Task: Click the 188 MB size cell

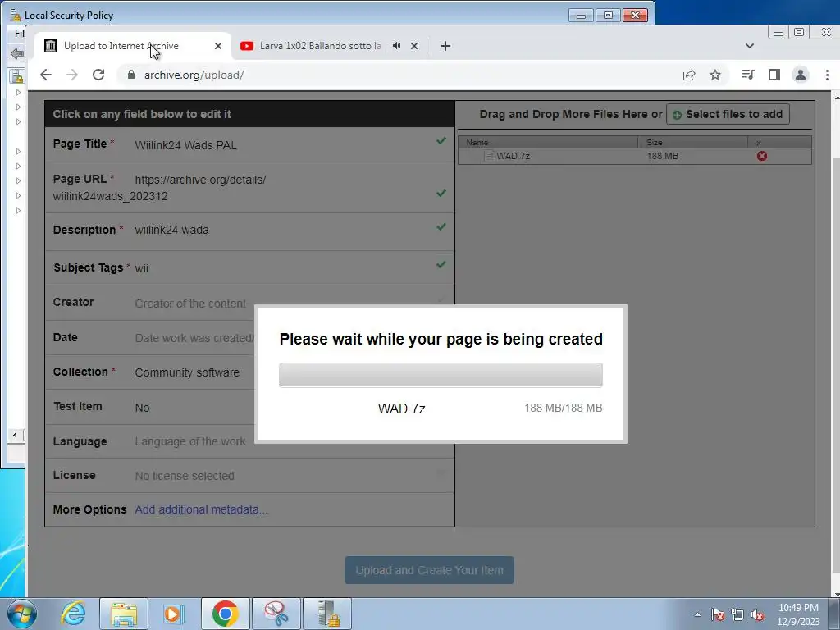Action: (663, 156)
